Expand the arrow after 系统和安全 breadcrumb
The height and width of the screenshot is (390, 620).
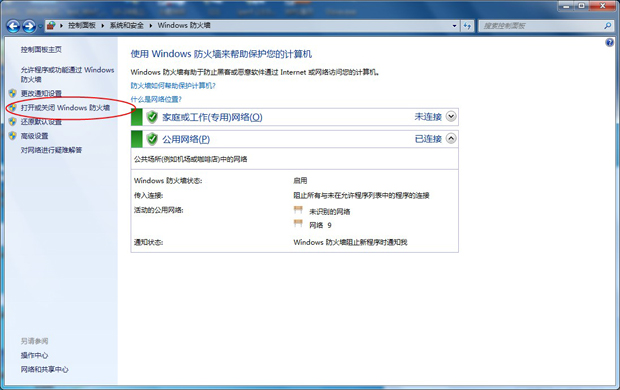pyautogui.click(x=151, y=26)
